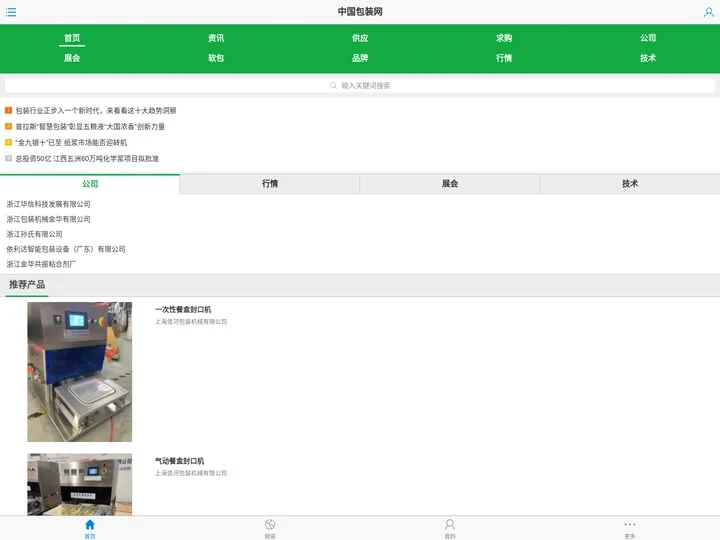720x540 pixels.
Task: Click company name under 气动餐盒封口机
Action: [191, 473]
